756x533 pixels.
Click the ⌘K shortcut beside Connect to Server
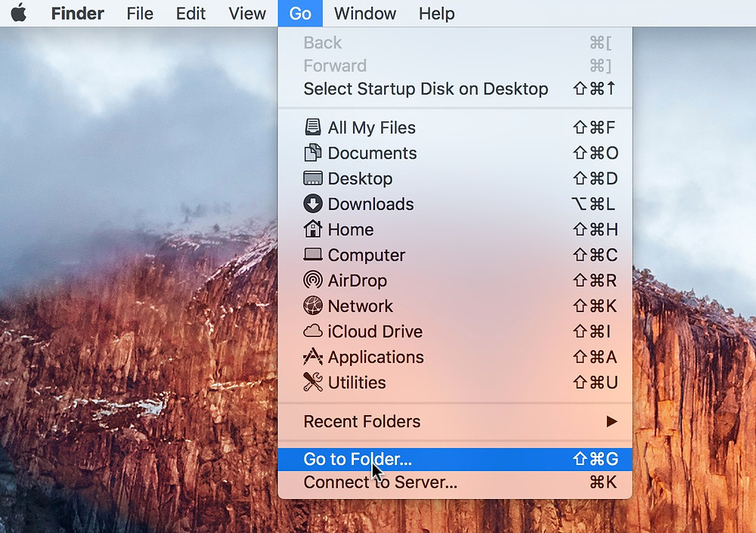pos(603,482)
